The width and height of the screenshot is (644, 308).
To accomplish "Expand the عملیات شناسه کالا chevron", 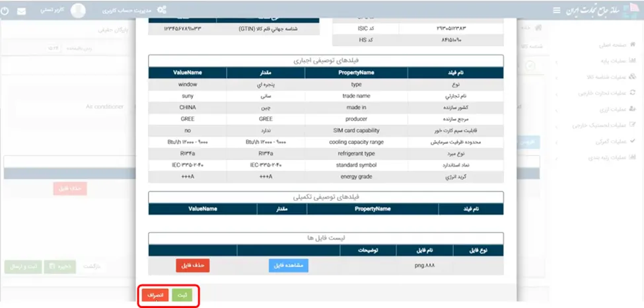I will [x=557, y=77].
